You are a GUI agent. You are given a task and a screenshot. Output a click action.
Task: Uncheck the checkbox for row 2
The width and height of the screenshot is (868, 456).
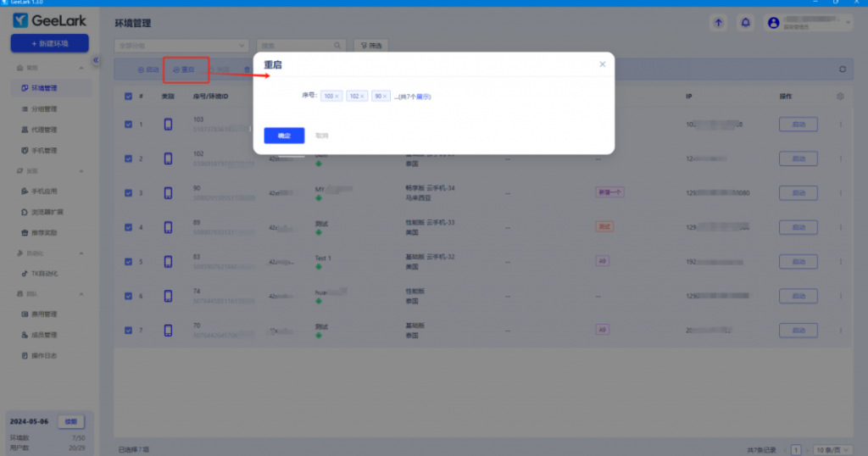tap(129, 158)
